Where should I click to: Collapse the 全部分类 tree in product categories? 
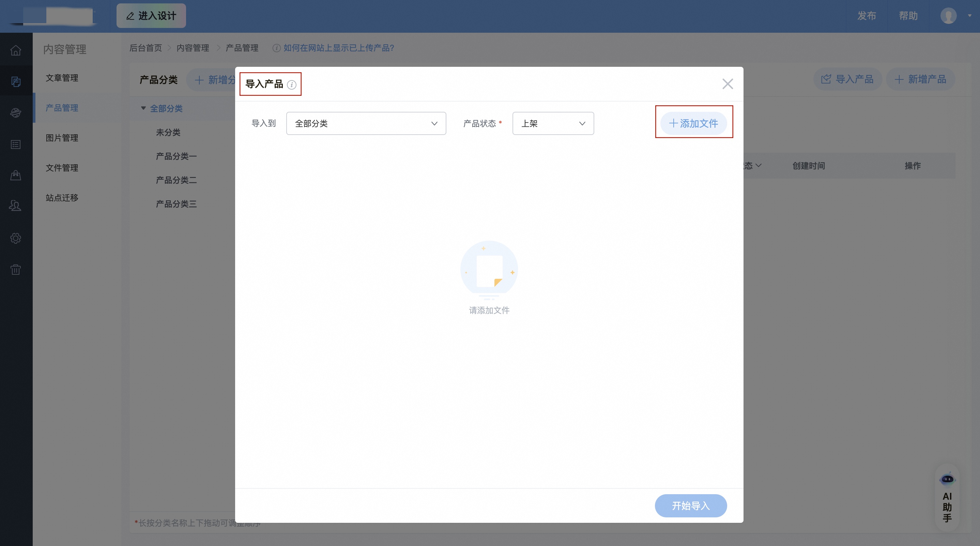(143, 108)
